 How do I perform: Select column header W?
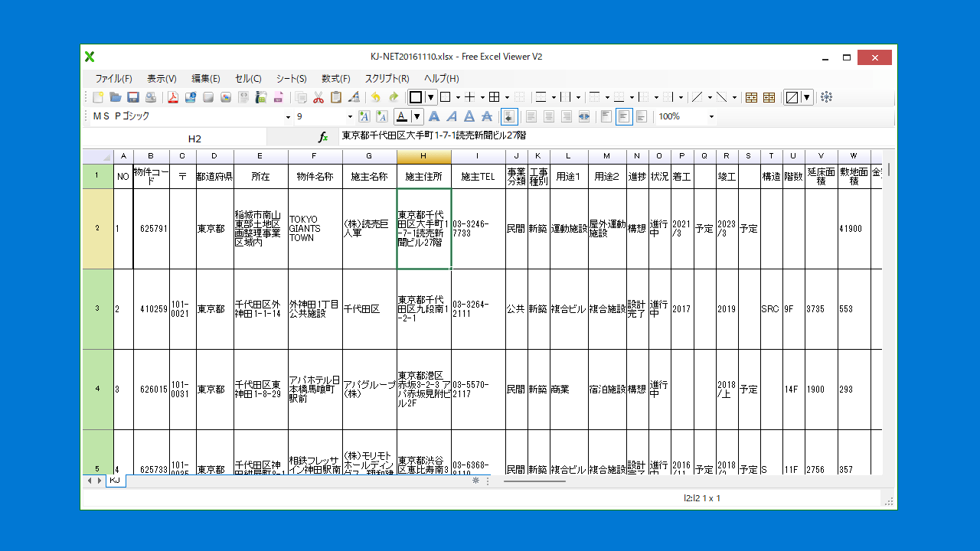[854, 156]
